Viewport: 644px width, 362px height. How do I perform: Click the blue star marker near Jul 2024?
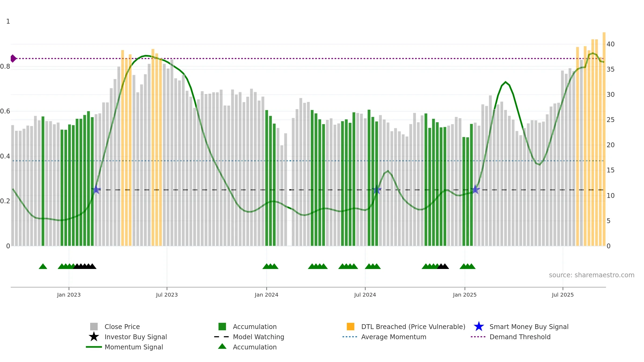pos(376,190)
